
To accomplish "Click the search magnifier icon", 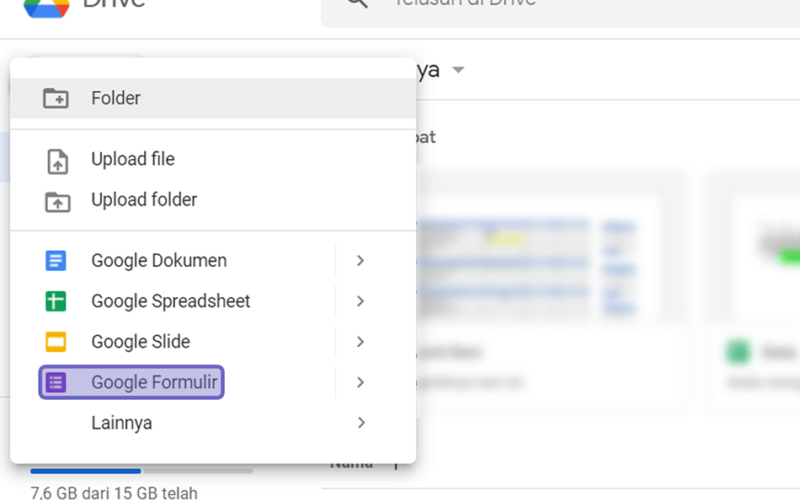I will point(357,3).
